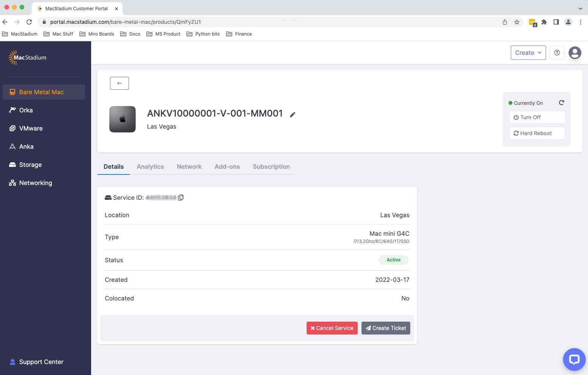Image resolution: width=588 pixels, height=375 pixels.
Task: Copy the Service ID
Action: point(180,197)
